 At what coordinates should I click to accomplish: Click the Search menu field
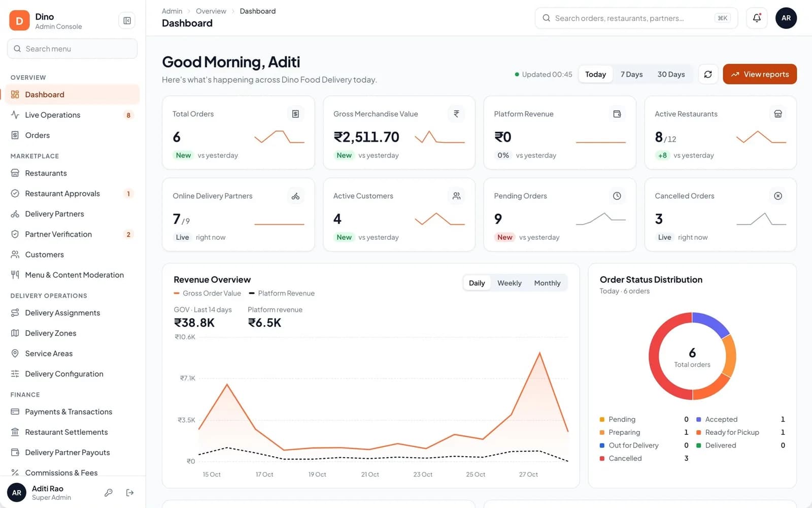(x=72, y=49)
